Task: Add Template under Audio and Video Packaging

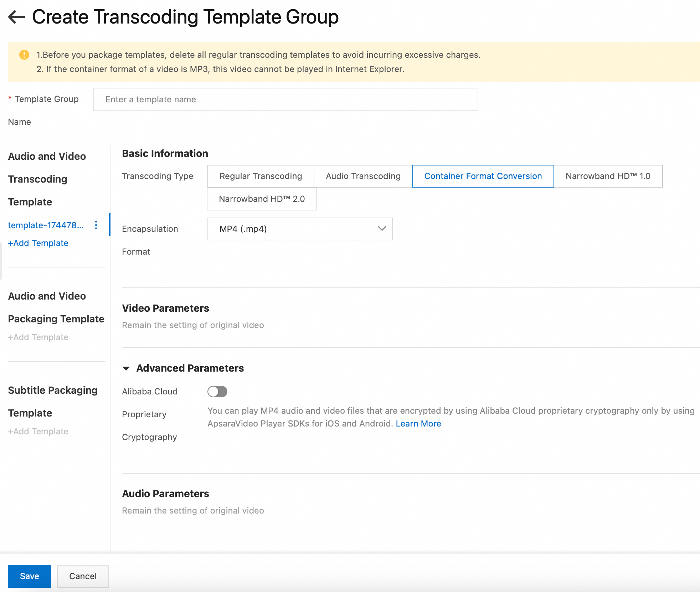Action: tap(38, 337)
